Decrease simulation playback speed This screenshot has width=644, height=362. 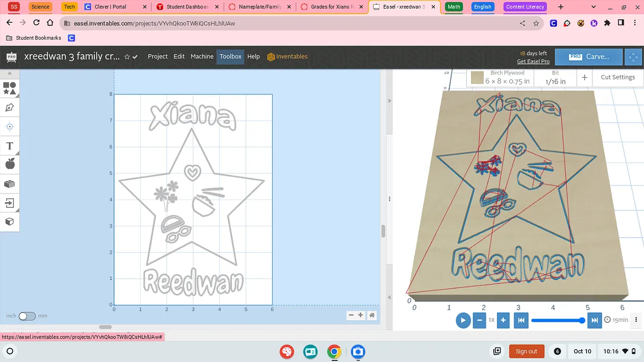click(x=479, y=320)
